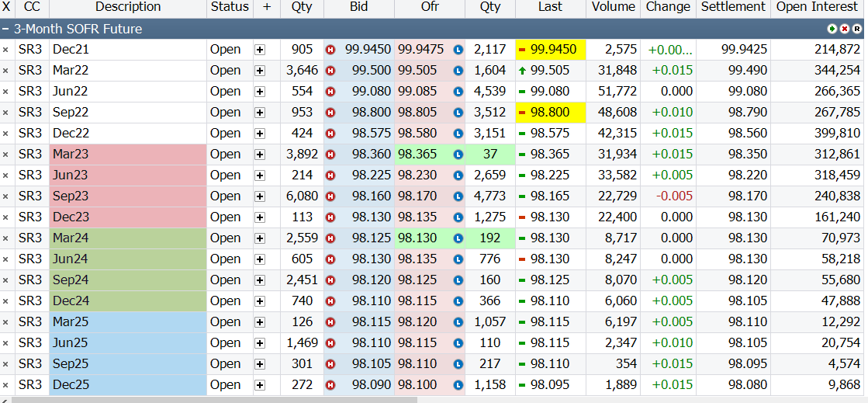Click the R icon in SOFR header
The image size is (868, 403).
point(857,29)
